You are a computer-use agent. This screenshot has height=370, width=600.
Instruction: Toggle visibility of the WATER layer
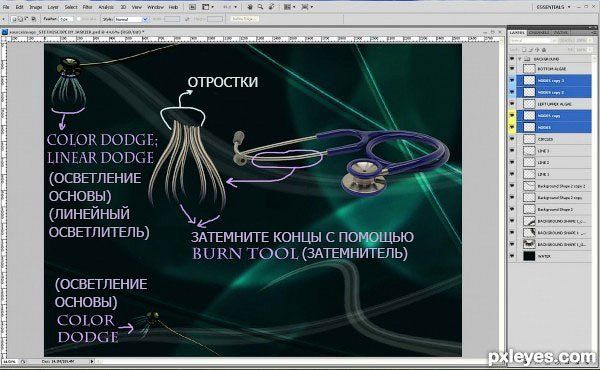coord(512,256)
